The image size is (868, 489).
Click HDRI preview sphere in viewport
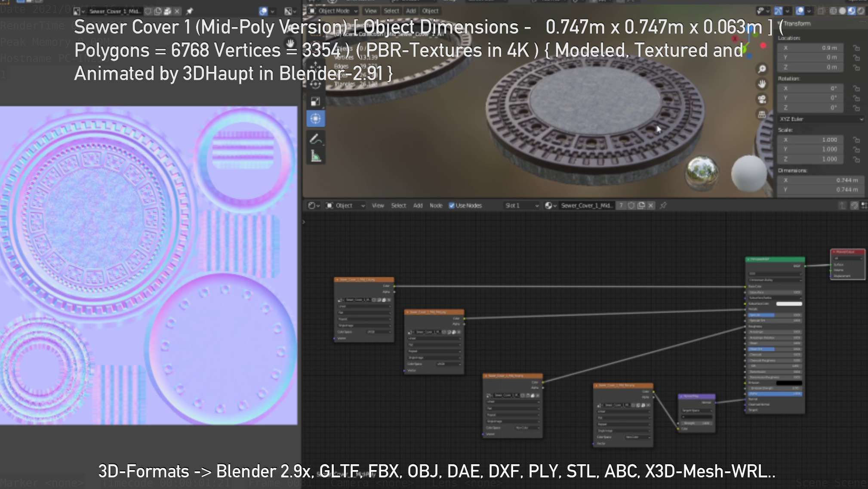tap(702, 173)
